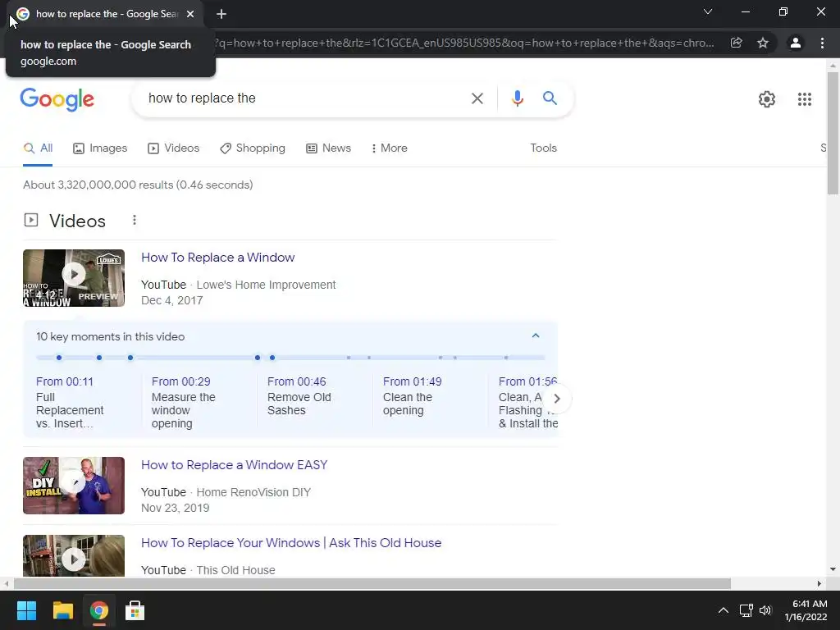Open File Explorer from taskbar
The image size is (840, 630).
pos(62,610)
